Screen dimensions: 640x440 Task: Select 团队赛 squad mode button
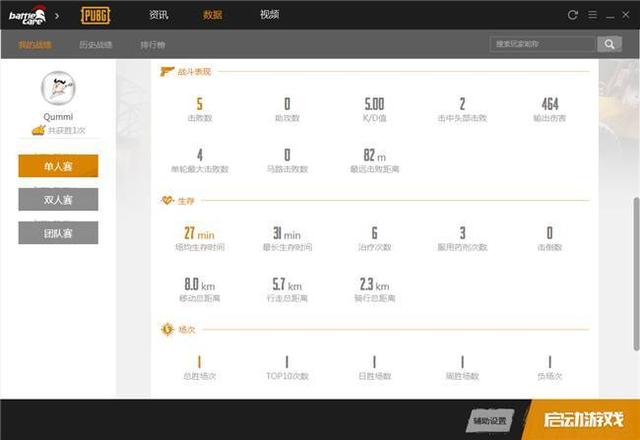58,233
